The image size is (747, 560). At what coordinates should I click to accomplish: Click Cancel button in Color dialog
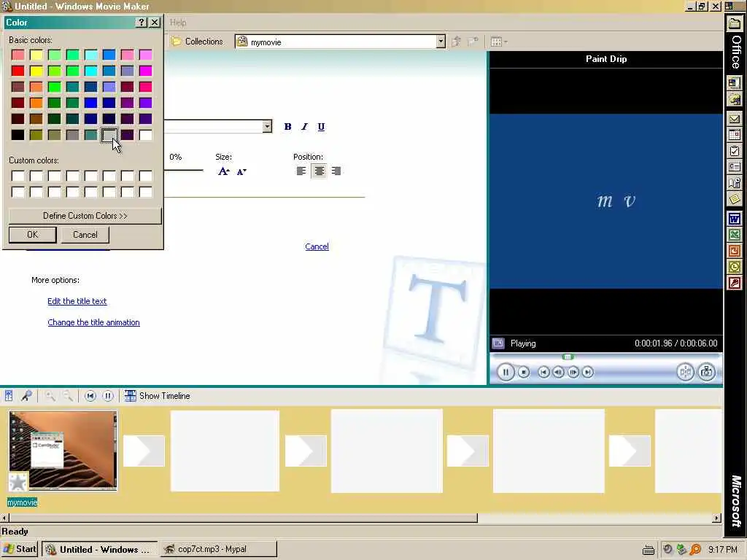click(x=85, y=234)
